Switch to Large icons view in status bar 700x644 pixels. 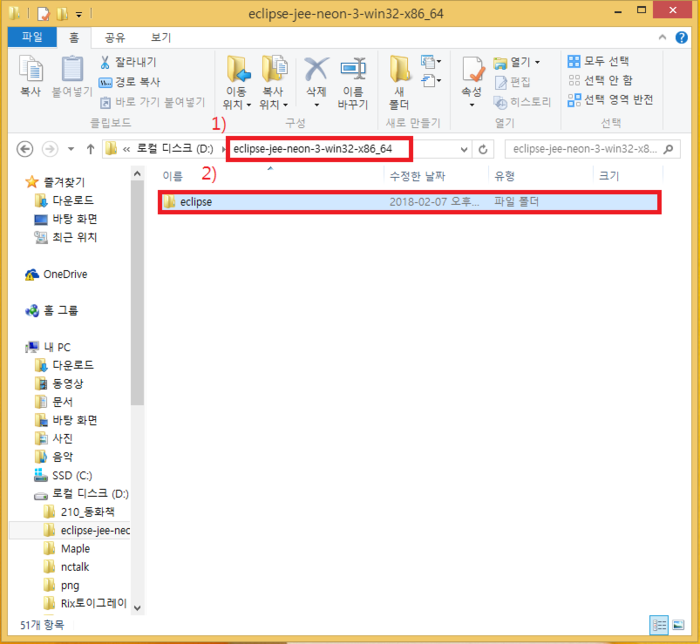click(678, 625)
